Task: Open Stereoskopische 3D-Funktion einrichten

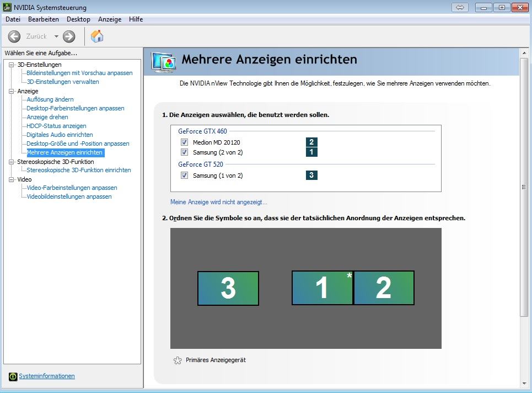Action: tap(79, 170)
